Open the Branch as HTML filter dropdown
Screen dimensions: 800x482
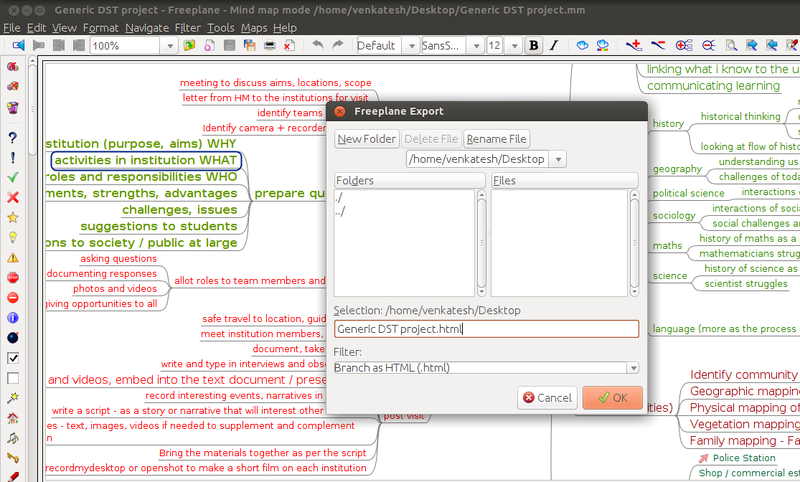click(x=633, y=368)
